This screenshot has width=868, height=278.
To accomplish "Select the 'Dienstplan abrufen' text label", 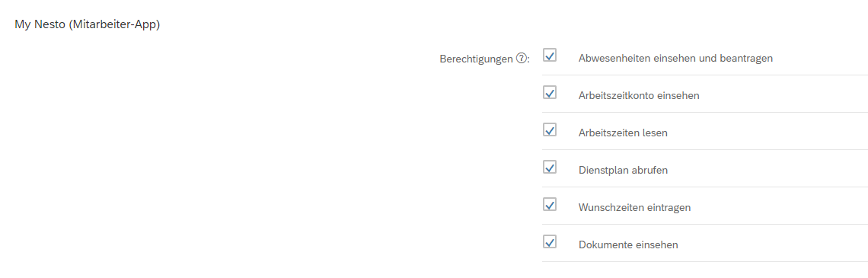I will [623, 170].
